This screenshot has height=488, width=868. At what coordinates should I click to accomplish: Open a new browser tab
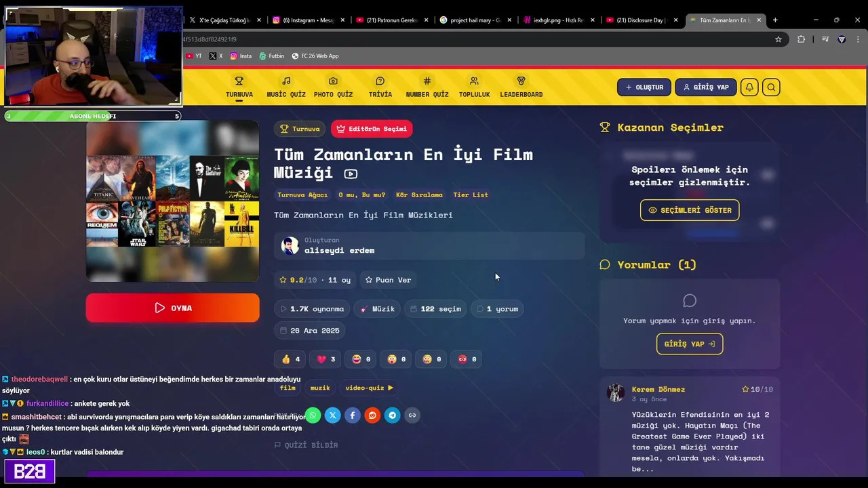(x=775, y=20)
